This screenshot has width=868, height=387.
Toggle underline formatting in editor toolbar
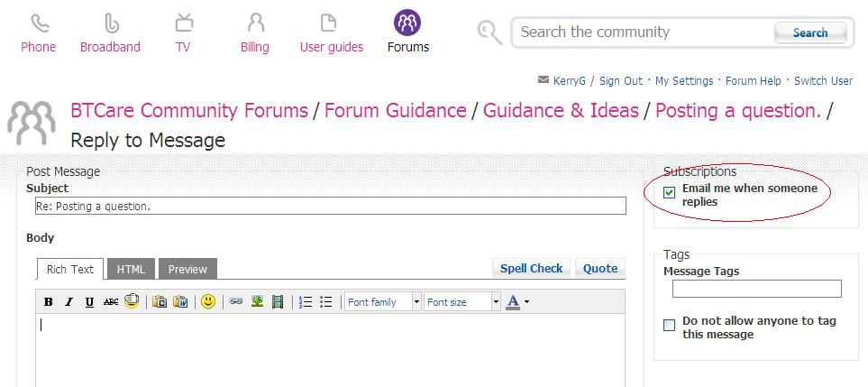tap(89, 301)
